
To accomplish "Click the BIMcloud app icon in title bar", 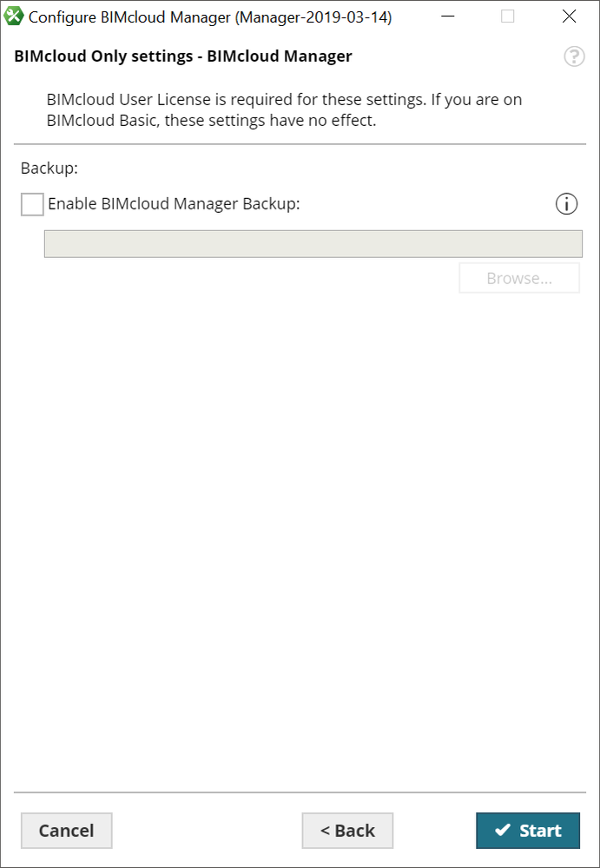I will coord(14,17).
